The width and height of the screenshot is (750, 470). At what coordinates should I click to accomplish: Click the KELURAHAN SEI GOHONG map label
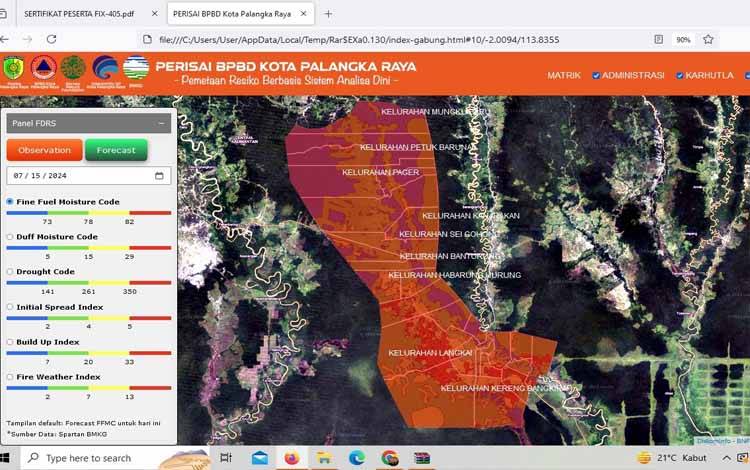(x=449, y=234)
